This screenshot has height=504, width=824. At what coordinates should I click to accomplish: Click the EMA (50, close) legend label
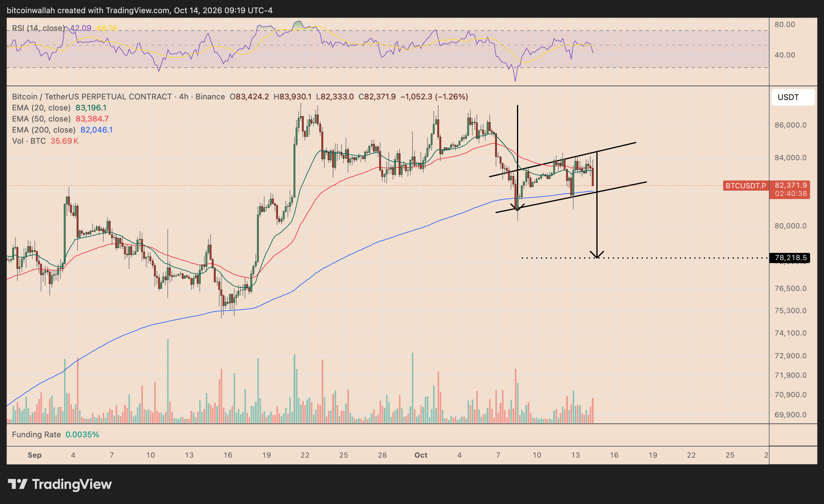tap(41, 119)
